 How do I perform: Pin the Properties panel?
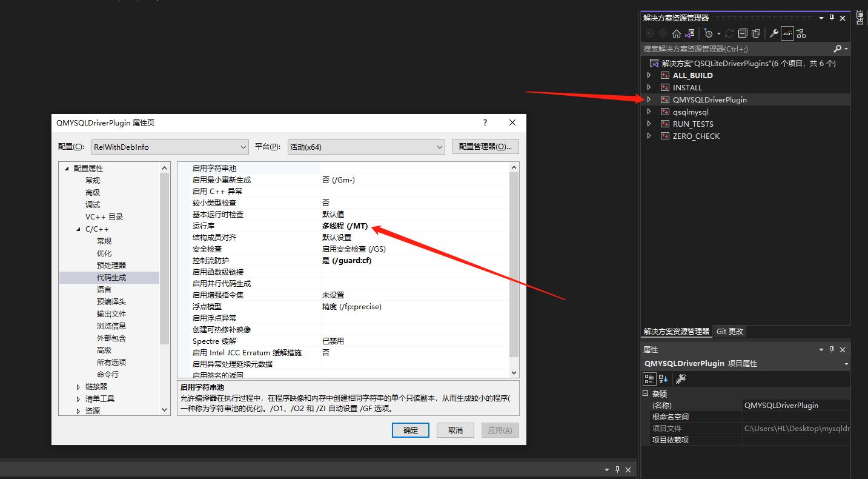click(x=832, y=349)
